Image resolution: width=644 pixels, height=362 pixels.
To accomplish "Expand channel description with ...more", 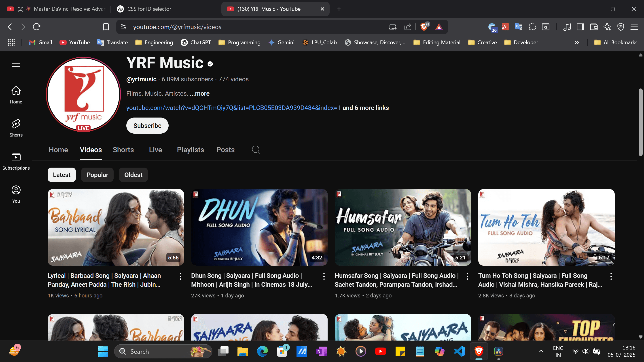I will click(199, 93).
